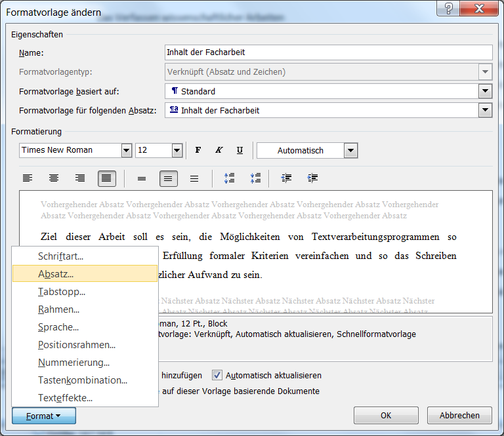The width and height of the screenshot is (504, 436).
Task: Increase paragraph spacing
Action: 229,178
